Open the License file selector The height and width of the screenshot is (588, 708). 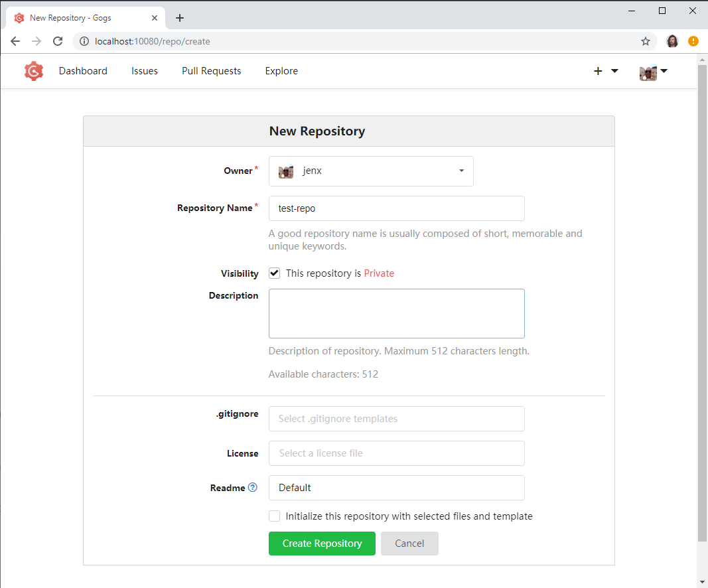(x=396, y=453)
